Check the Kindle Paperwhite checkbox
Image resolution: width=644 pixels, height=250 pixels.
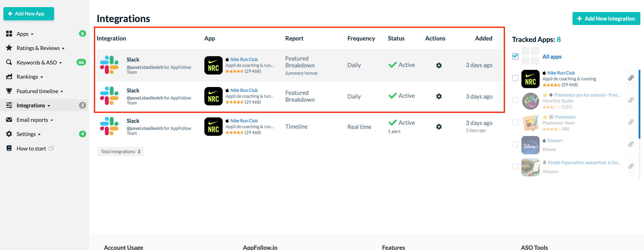point(515,166)
